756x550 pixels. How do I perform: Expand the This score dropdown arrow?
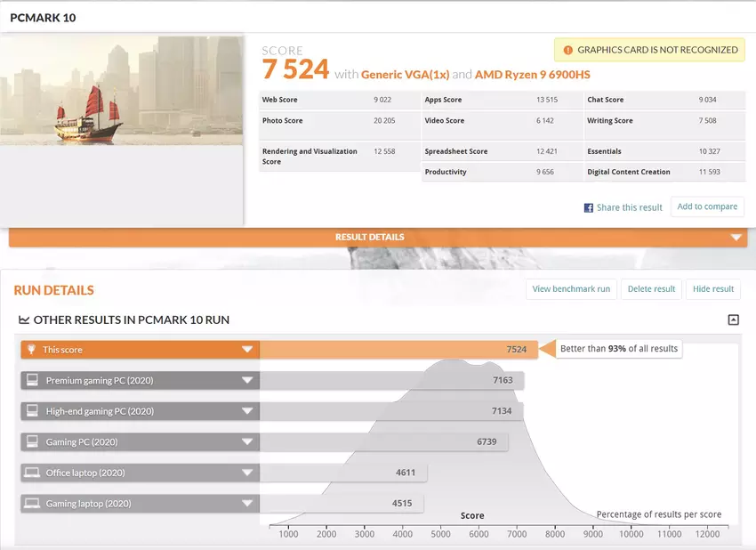tap(247, 350)
